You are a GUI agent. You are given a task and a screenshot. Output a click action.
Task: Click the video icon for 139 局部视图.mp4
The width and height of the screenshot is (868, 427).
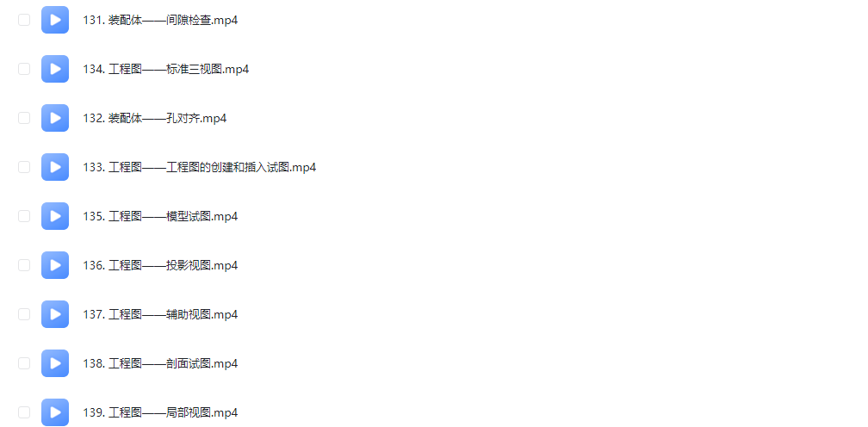point(55,412)
